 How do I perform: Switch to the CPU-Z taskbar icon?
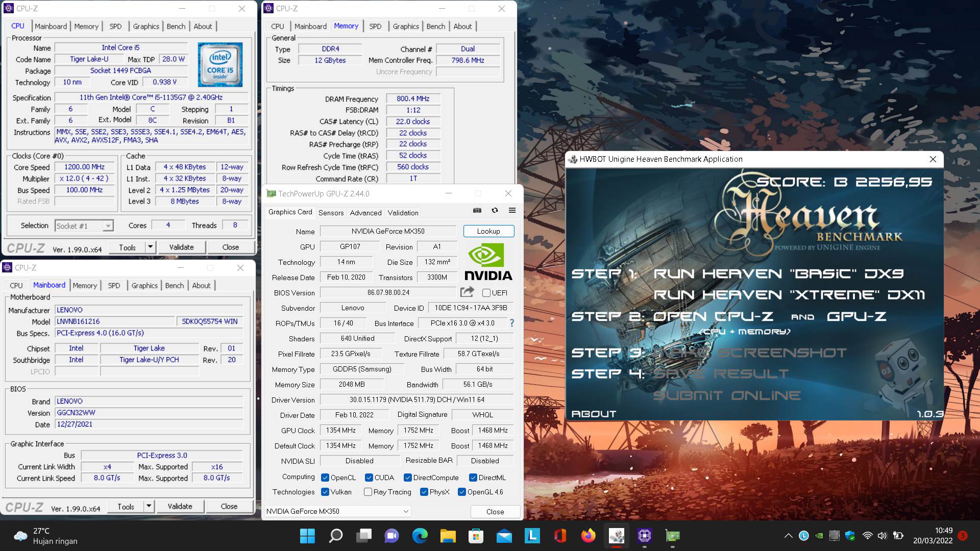tap(644, 536)
